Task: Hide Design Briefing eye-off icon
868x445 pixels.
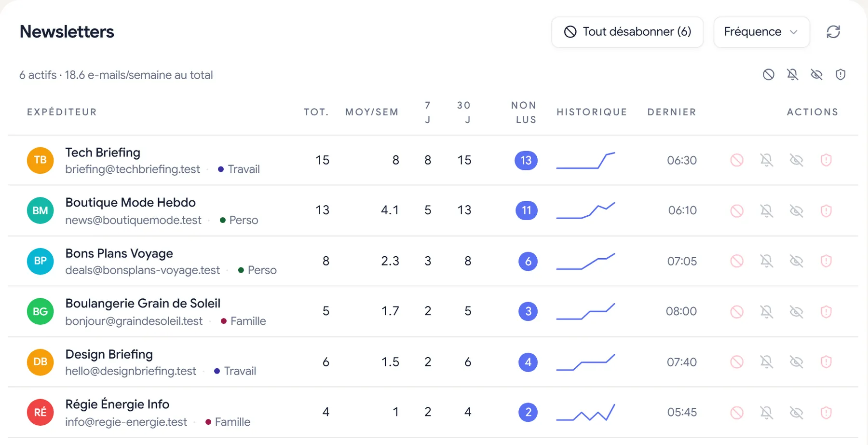Action: pyautogui.click(x=797, y=362)
